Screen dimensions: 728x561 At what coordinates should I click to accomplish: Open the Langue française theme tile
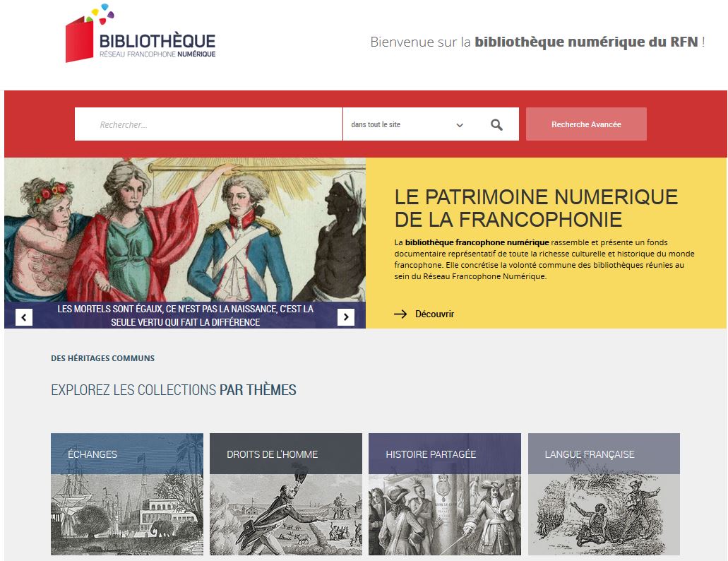(x=604, y=494)
